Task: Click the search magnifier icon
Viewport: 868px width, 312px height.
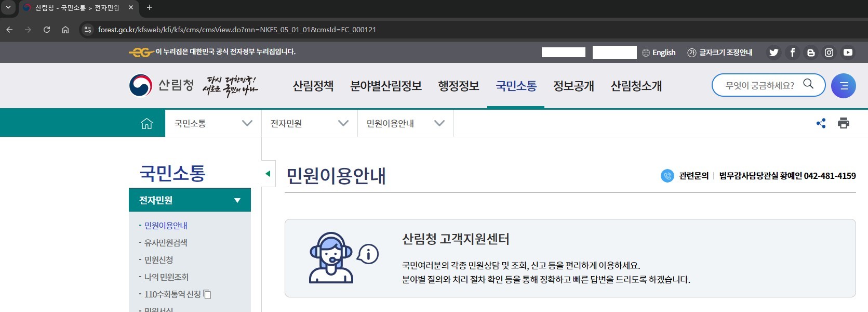Action: tap(808, 84)
